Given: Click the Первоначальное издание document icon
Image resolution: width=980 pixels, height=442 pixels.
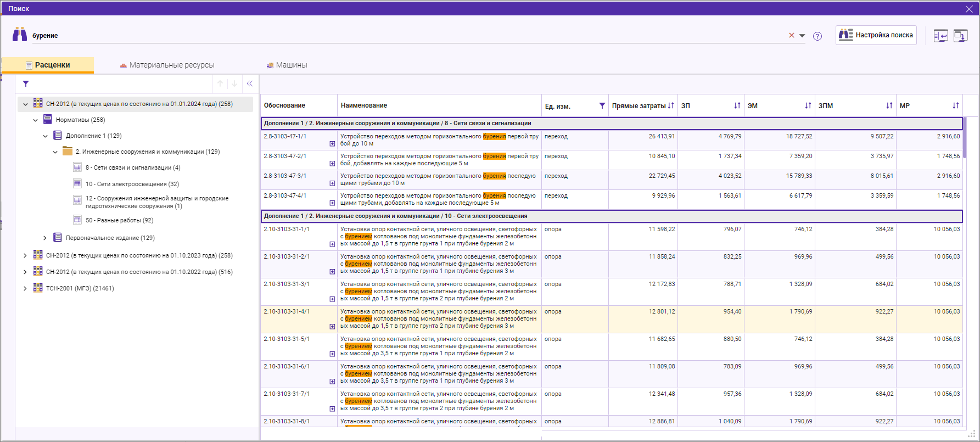Looking at the screenshot, I should [x=58, y=237].
